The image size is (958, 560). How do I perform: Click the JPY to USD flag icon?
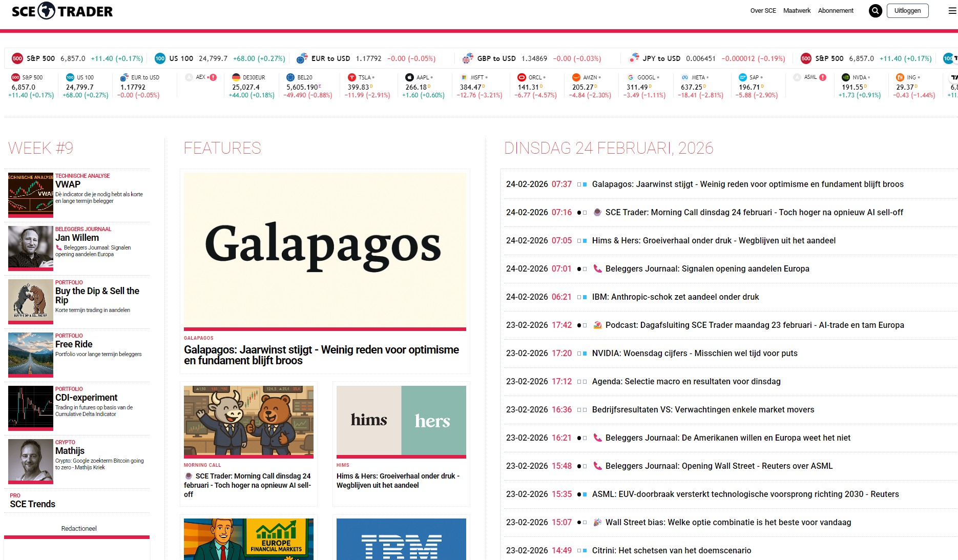pyautogui.click(x=634, y=58)
